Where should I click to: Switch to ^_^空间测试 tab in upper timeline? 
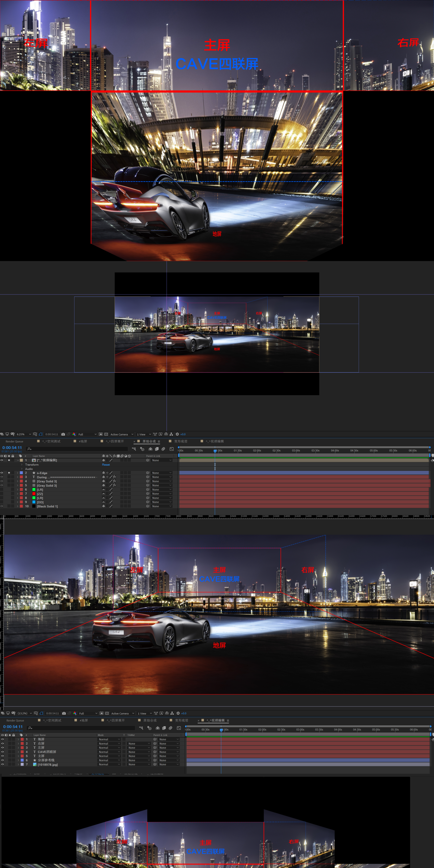tap(51, 442)
